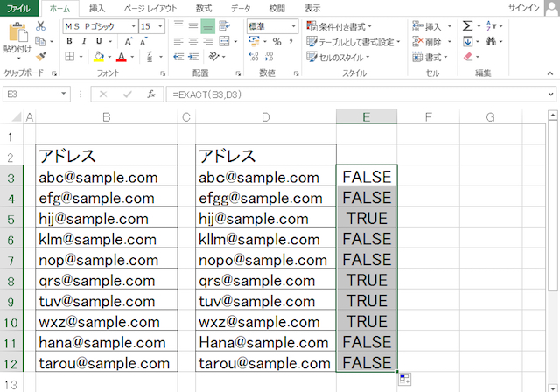The height and width of the screenshot is (392, 560).
Task: Toggle Bold formatting
Action: pos(70,41)
